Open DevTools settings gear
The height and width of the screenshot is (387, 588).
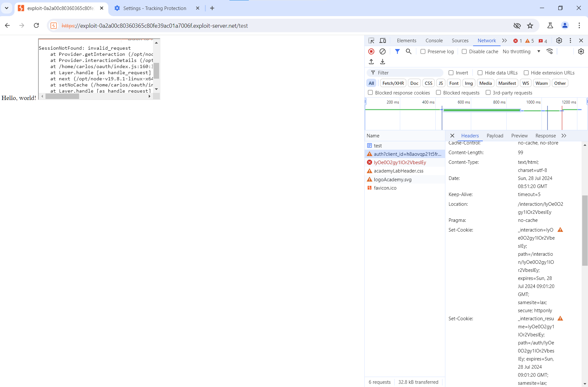(559, 41)
